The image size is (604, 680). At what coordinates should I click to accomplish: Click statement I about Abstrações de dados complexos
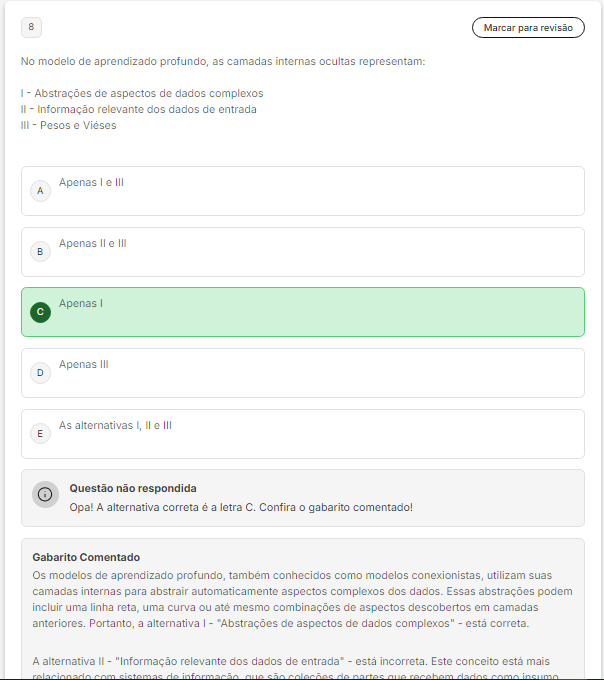pos(142,93)
